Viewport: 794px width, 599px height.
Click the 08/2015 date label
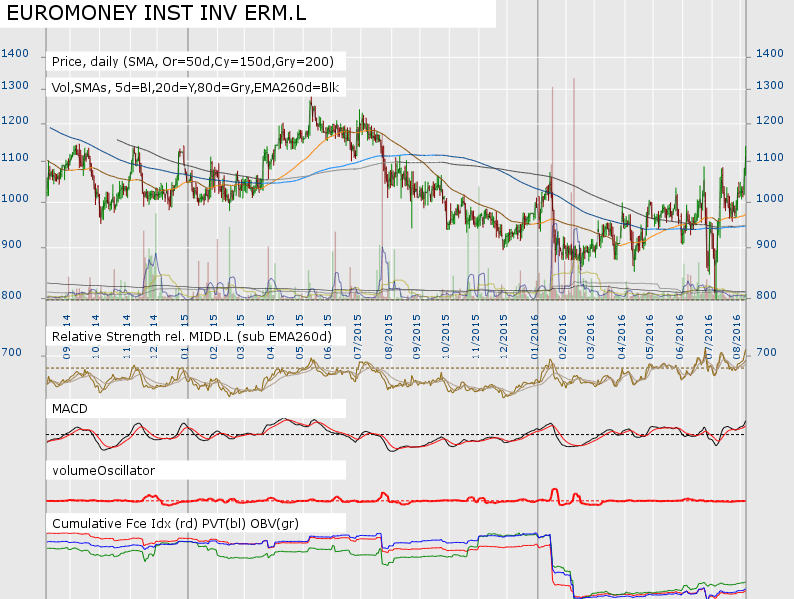tap(389, 337)
